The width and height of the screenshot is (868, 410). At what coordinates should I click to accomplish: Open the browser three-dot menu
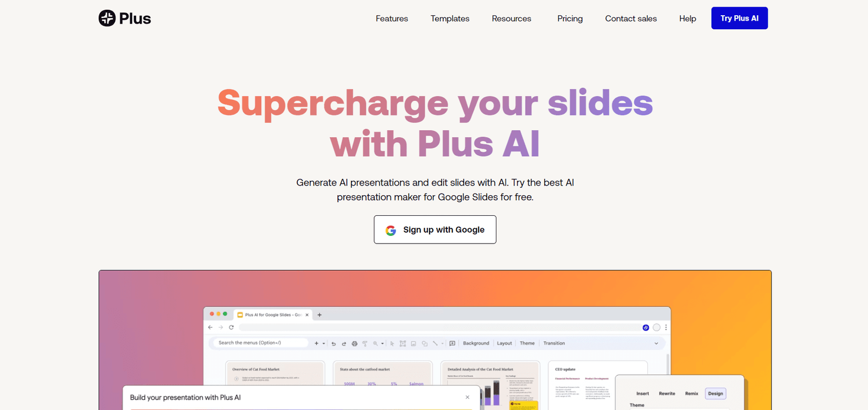click(666, 328)
